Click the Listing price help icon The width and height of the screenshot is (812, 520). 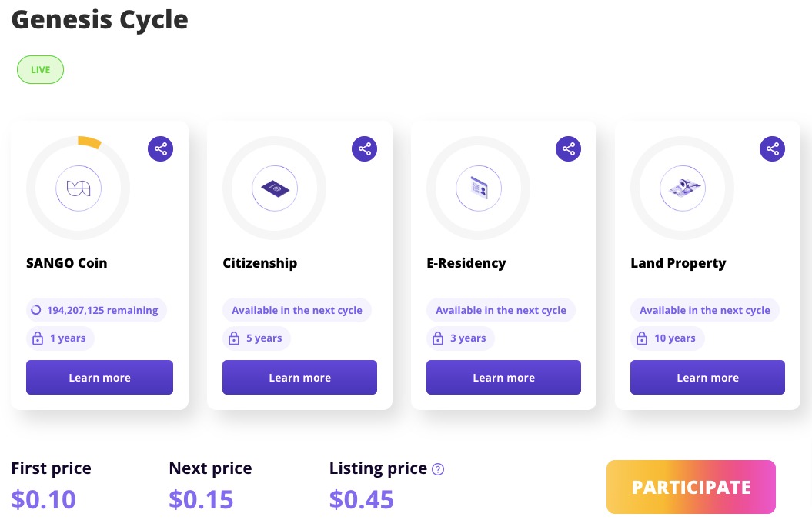coord(438,469)
